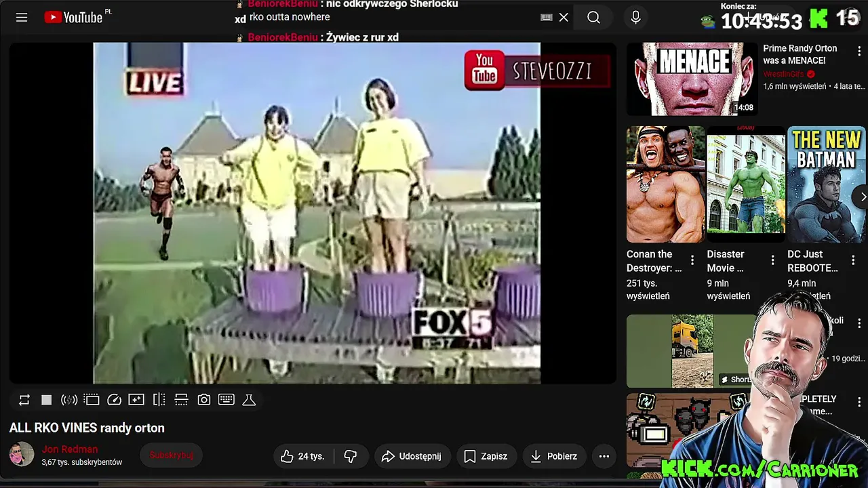Open 'Prime Randy Orton was a MENACE!' title
The height and width of the screenshot is (488, 868).
(800, 54)
